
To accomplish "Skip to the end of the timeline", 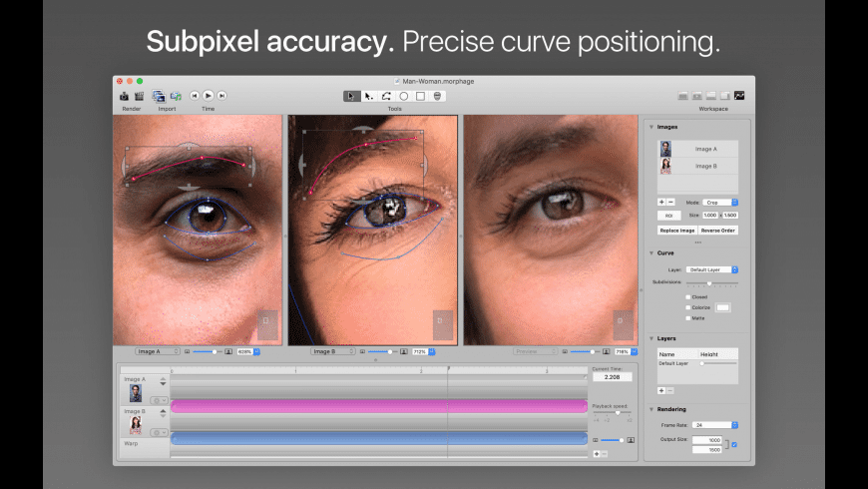I will [x=221, y=96].
